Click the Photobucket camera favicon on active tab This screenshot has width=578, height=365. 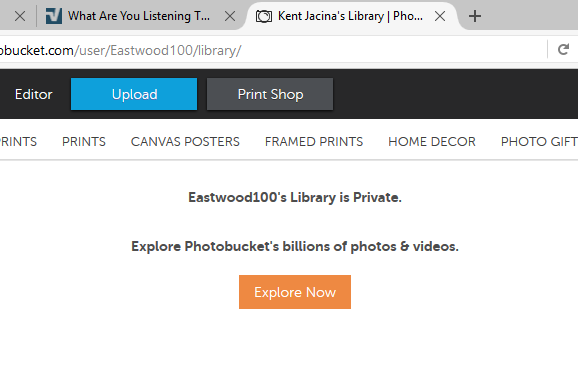point(264,16)
